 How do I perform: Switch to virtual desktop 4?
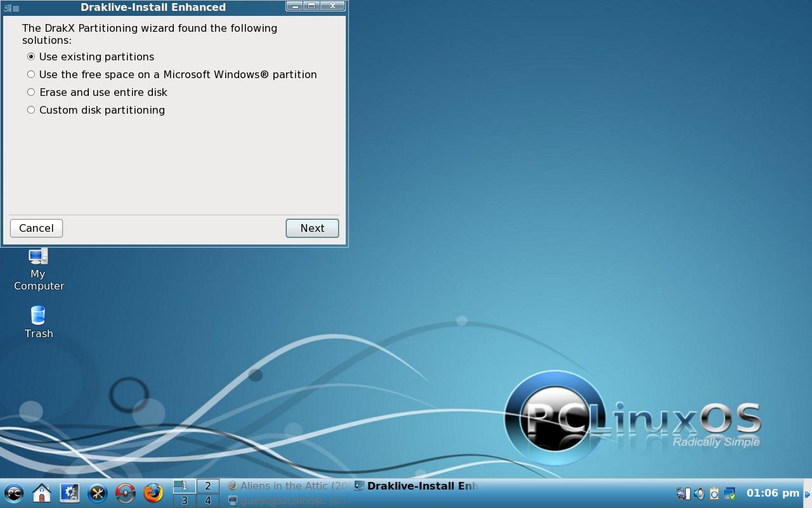tap(208, 500)
